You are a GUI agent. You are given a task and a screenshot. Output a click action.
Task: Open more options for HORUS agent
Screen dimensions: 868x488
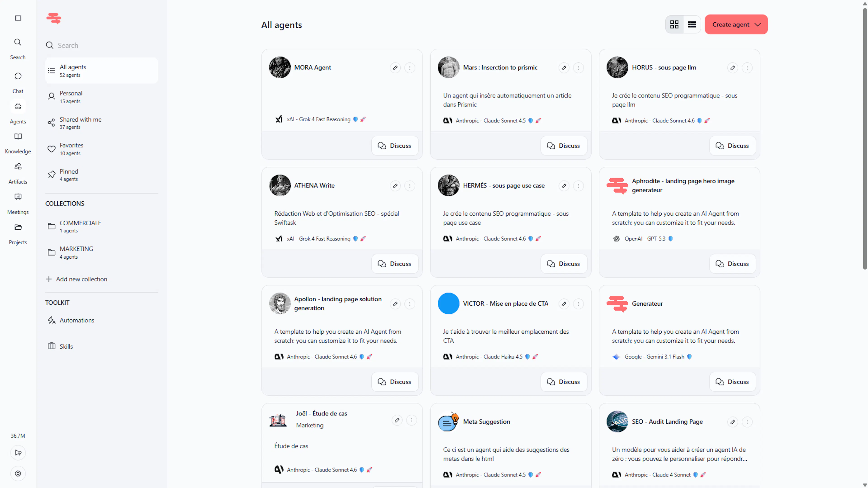pos(747,68)
